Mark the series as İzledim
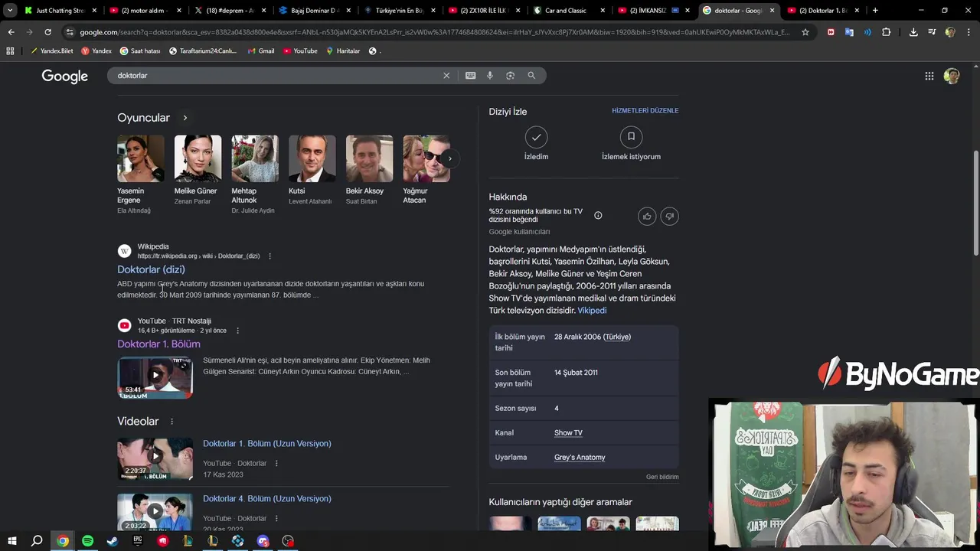This screenshot has height=551, width=980. click(x=536, y=144)
